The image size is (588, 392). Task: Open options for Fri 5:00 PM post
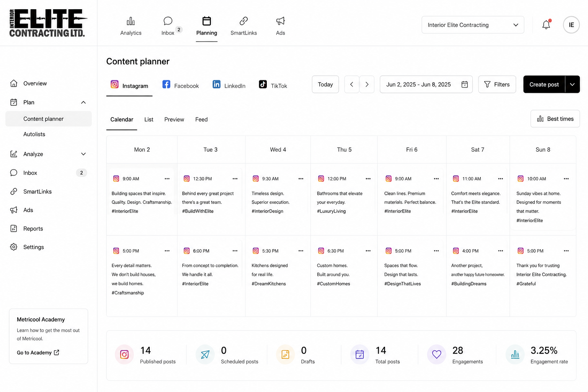click(436, 251)
